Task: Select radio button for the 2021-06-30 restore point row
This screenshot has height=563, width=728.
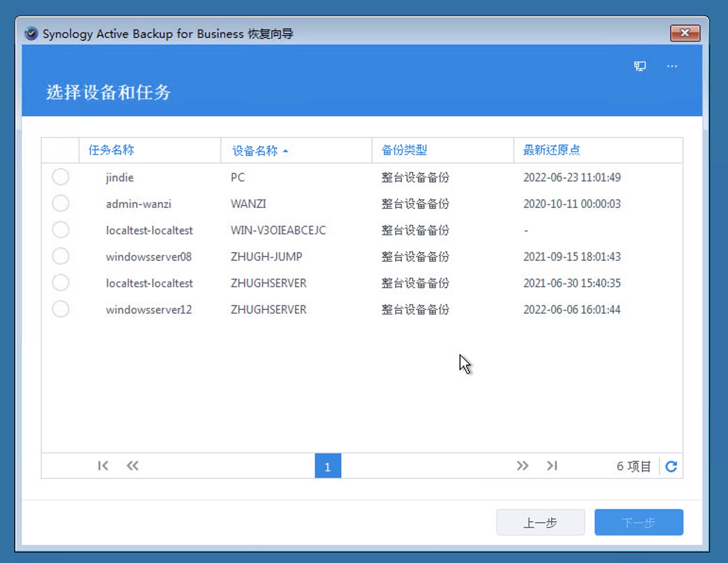Action: (x=61, y=283)
